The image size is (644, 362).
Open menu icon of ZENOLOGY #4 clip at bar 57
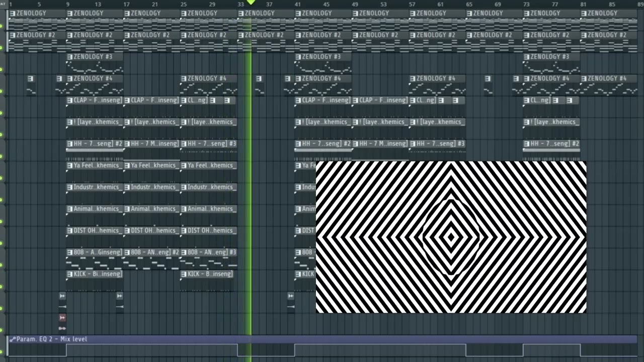click(413, 78)
